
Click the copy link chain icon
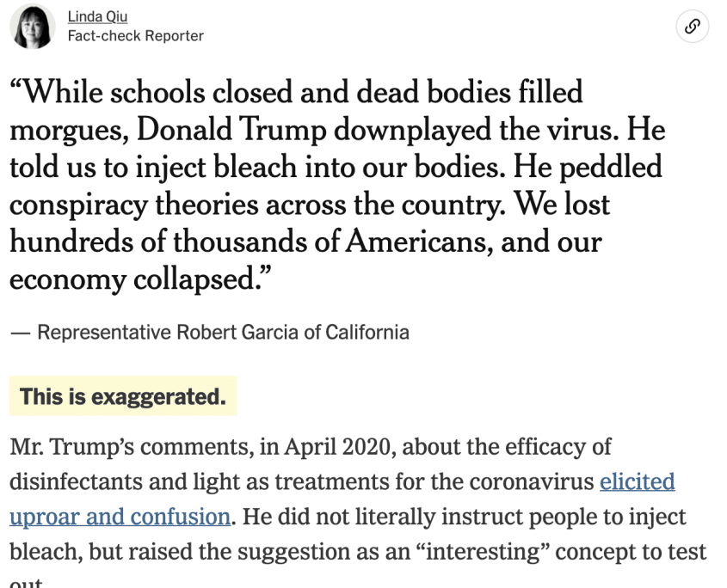coord(693,27)
